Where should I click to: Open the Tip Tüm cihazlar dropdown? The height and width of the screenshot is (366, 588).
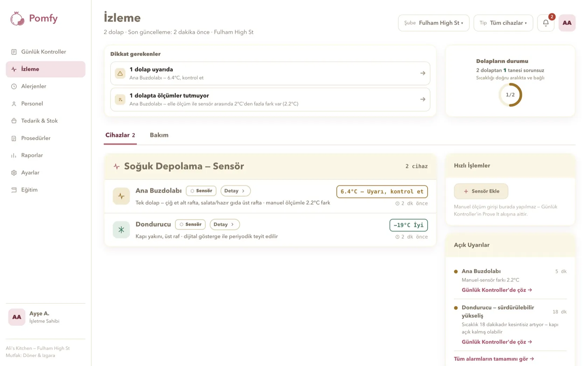[x=503, y=23]
